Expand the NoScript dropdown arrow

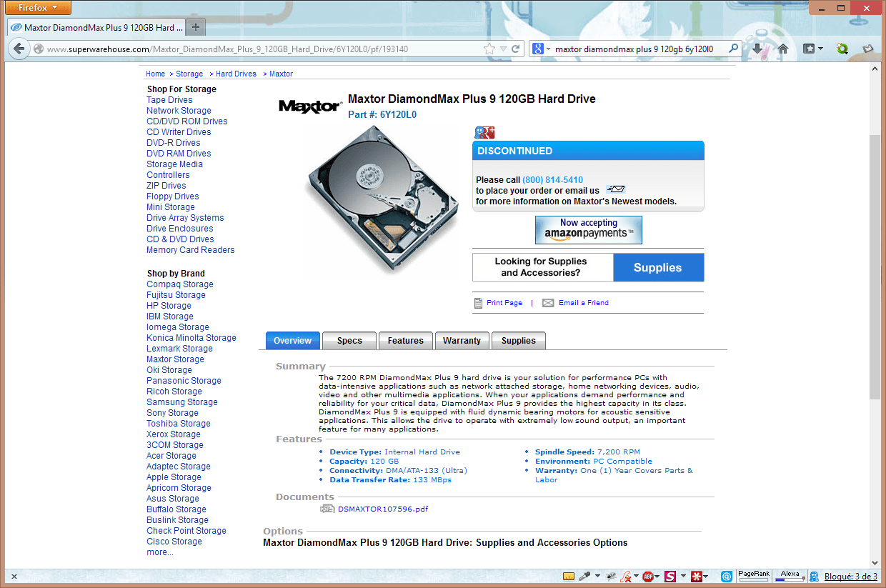(x=682, y=576)
